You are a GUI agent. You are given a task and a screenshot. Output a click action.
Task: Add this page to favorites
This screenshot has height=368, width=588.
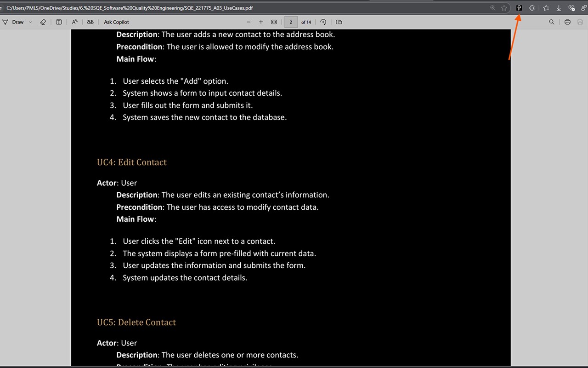pyautogui.click(x=504, y=8)
